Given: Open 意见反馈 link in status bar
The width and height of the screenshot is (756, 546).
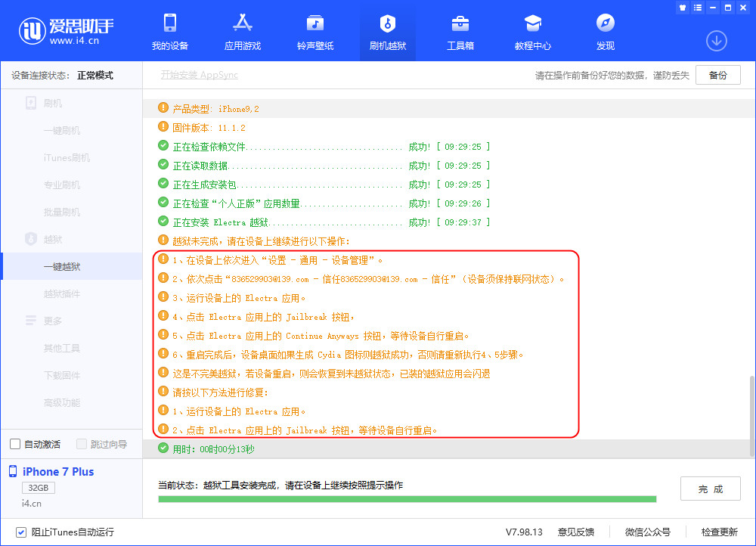Looking at the screenshot, I should coord(575,532).
